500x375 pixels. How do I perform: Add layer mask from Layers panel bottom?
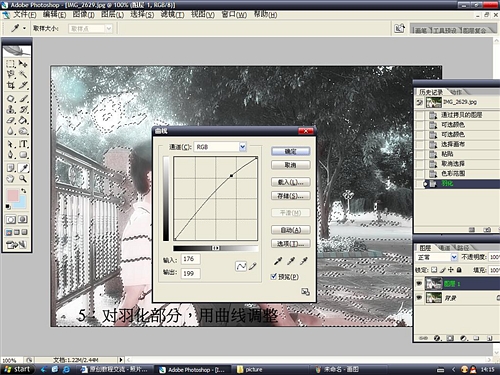450,338
